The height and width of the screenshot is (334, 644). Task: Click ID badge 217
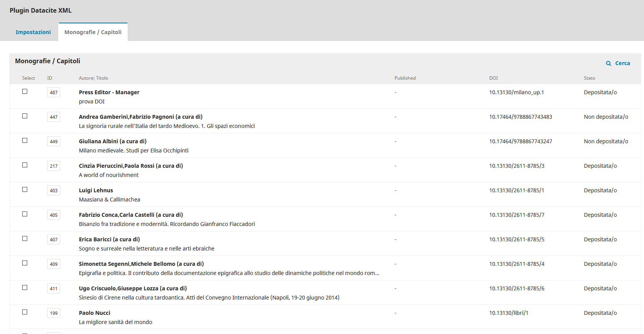(54, 166)
